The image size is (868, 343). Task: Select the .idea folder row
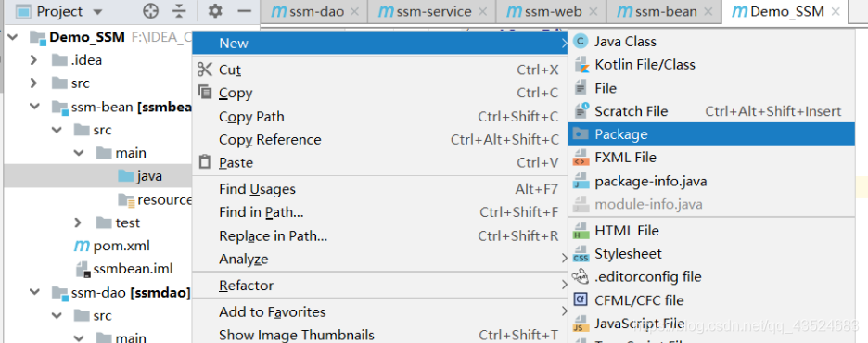coord(98,59)
